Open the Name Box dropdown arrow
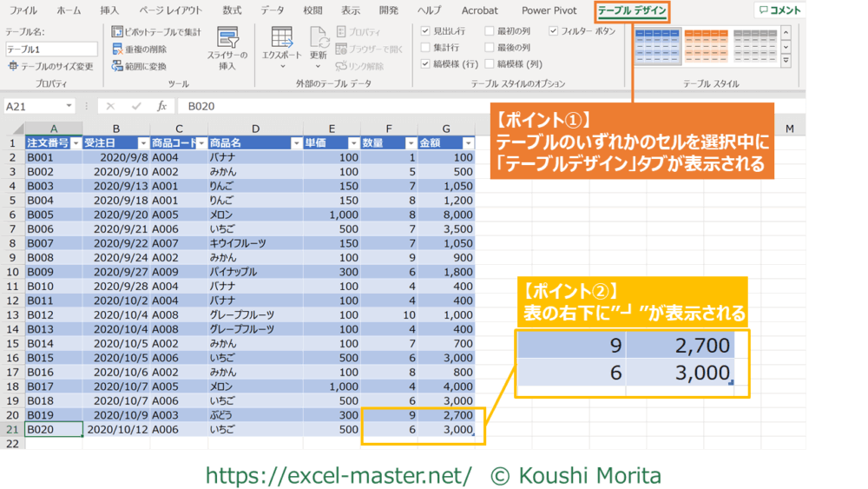The height and width of the screenshot is (489, 868). (69, 106)
